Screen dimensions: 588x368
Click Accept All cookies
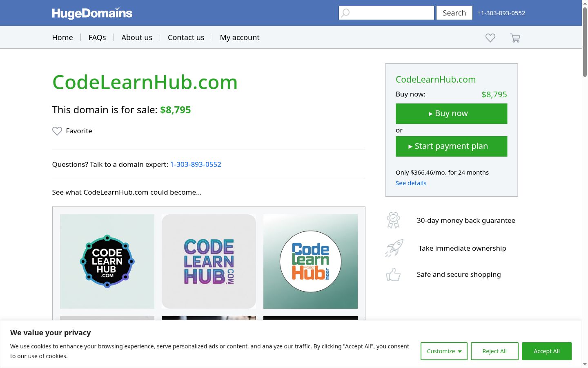tap(547, 351)
